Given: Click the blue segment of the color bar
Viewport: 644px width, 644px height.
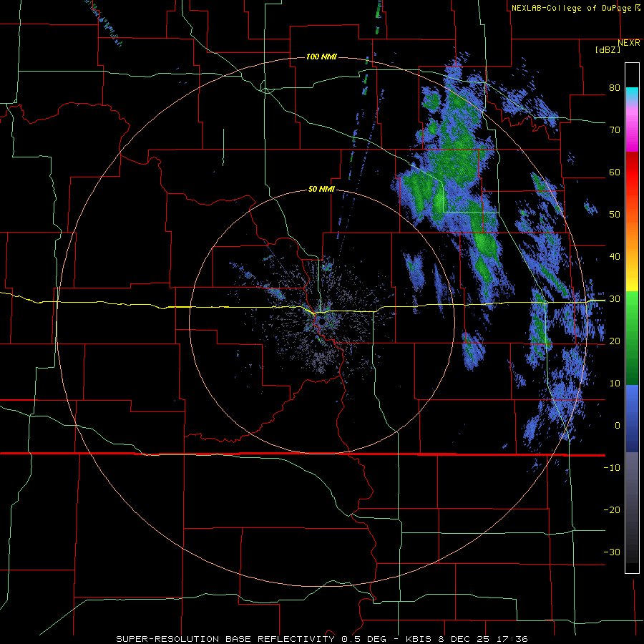Looking at the screenshot, I should [x=632, y=419].
